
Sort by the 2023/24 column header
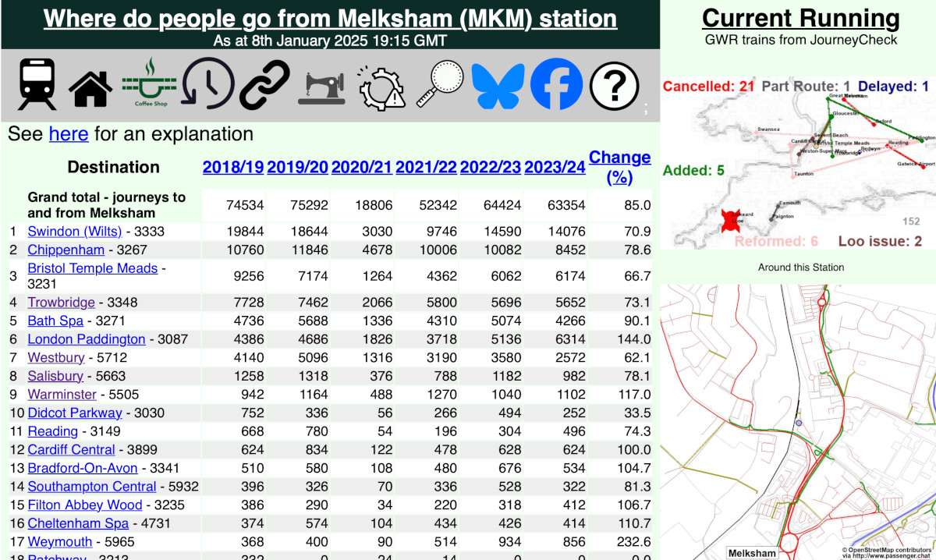pyautogui.click(x=555, y=167)
